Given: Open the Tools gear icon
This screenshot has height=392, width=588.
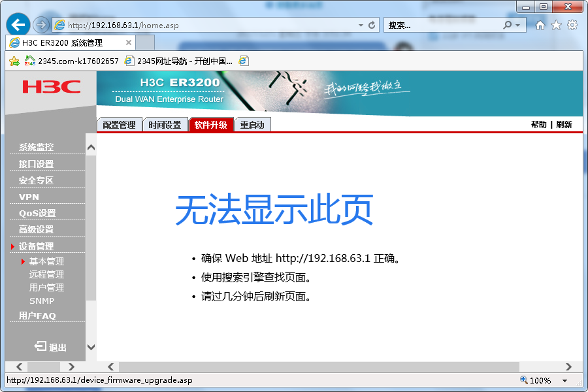Looking at the screenshot, I should 572,25.
